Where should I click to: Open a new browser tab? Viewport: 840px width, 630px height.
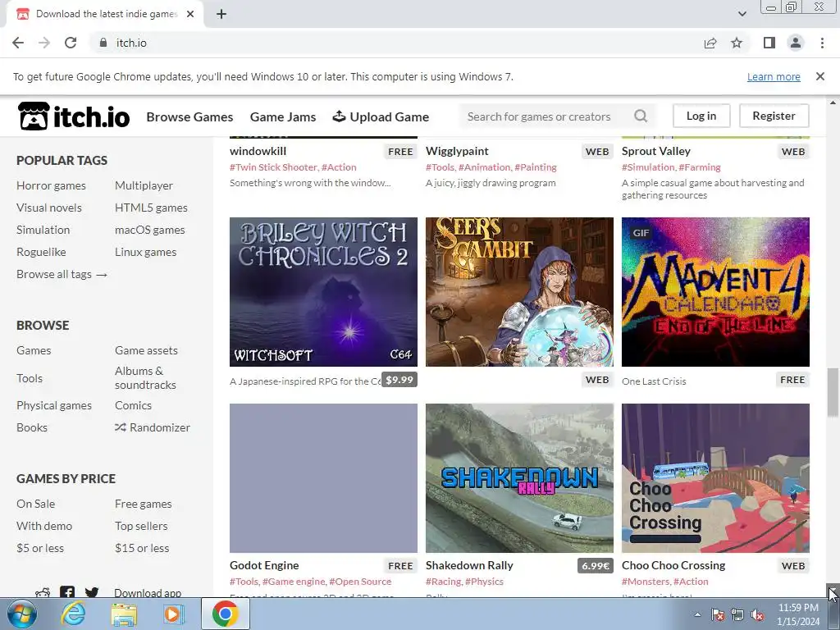[221, 14]
